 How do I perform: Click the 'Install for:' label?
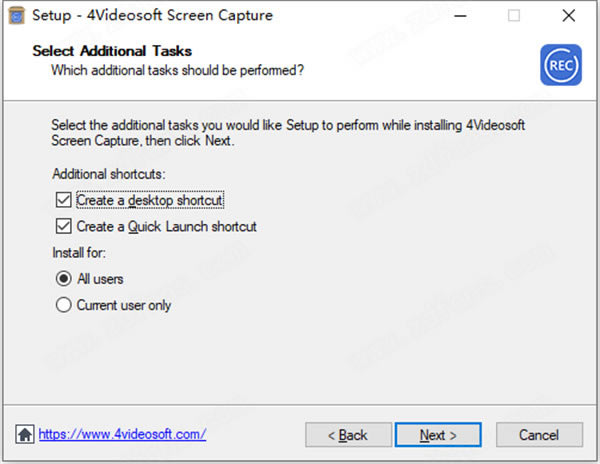pos(79,253)
